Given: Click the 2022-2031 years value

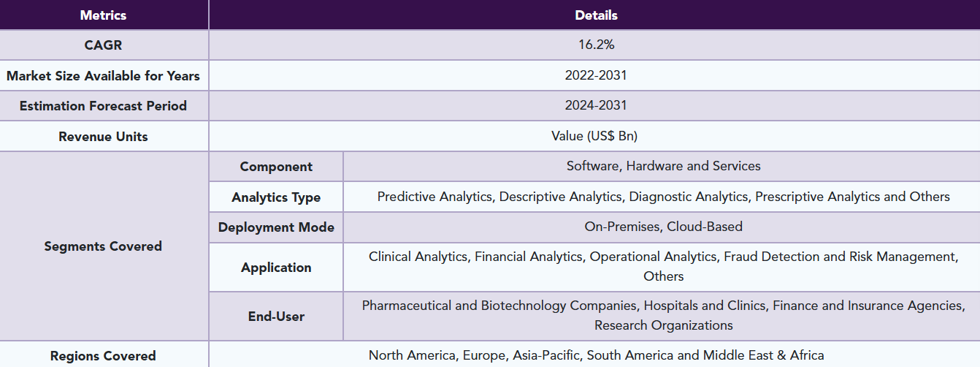Looking at the screenshot, I should pos(596,75).
